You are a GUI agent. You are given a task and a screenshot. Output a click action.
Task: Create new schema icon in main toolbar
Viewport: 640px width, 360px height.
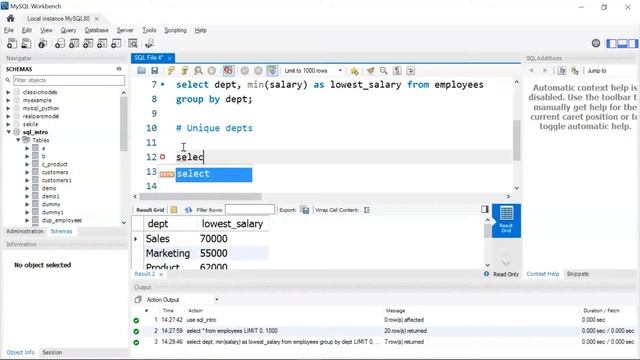[60, 43]
